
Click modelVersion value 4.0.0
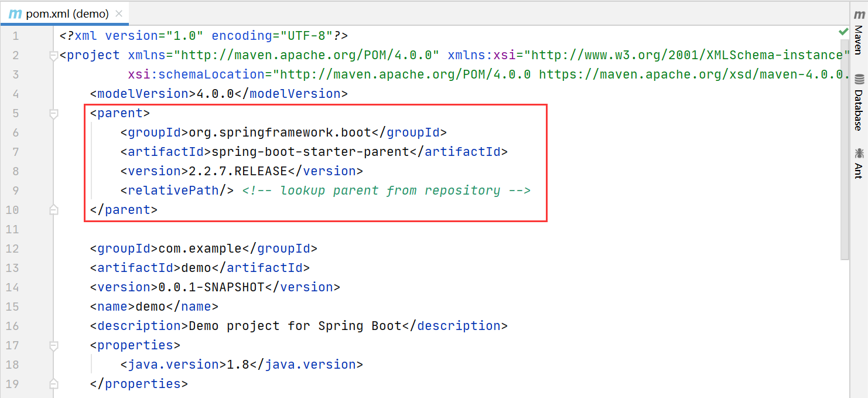pyautogui.click(x=215, y=94)
